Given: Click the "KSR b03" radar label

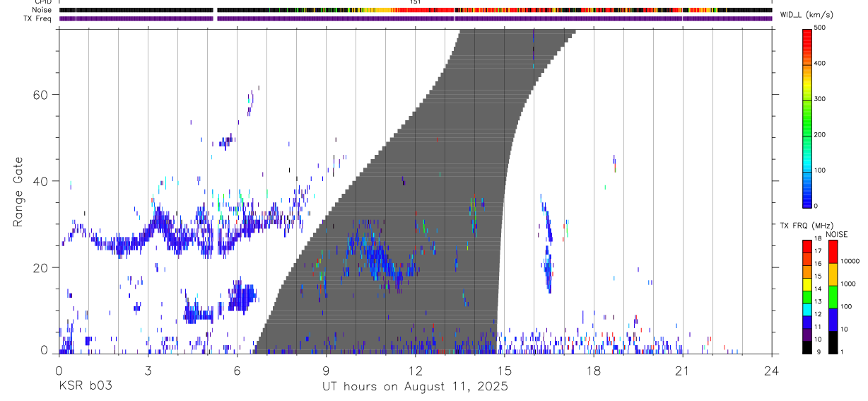Looking at the screenshot, I should (84, 386).
